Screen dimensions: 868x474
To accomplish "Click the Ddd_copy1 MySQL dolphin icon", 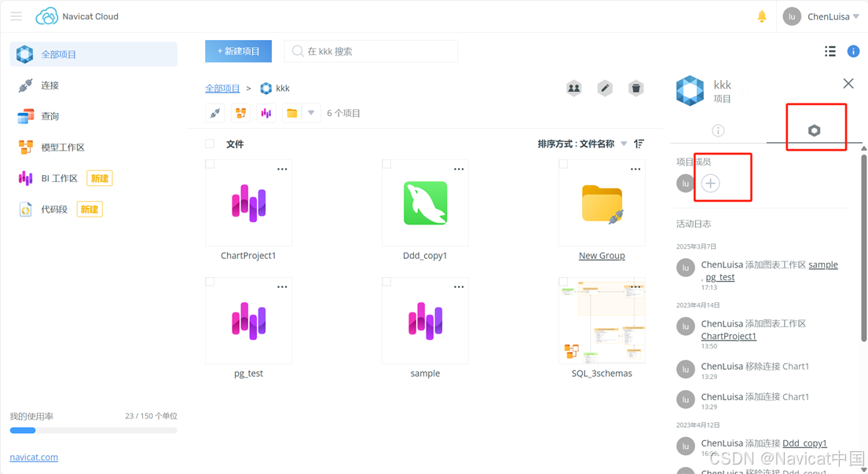I will point(425,203).
